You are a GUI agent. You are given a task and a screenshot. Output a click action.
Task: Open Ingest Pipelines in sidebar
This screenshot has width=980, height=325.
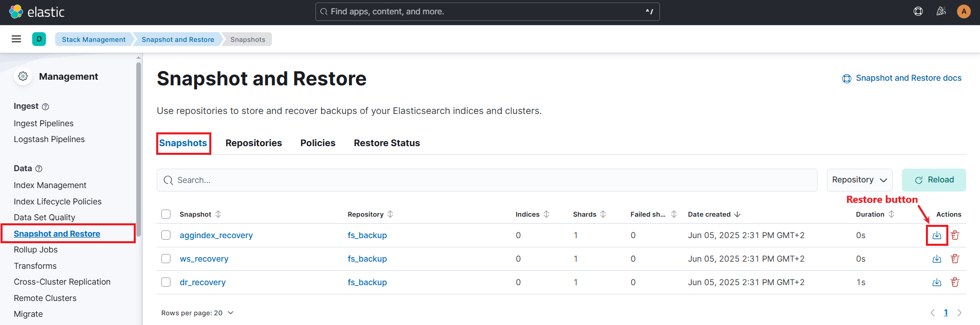click(x=43, y=123)
